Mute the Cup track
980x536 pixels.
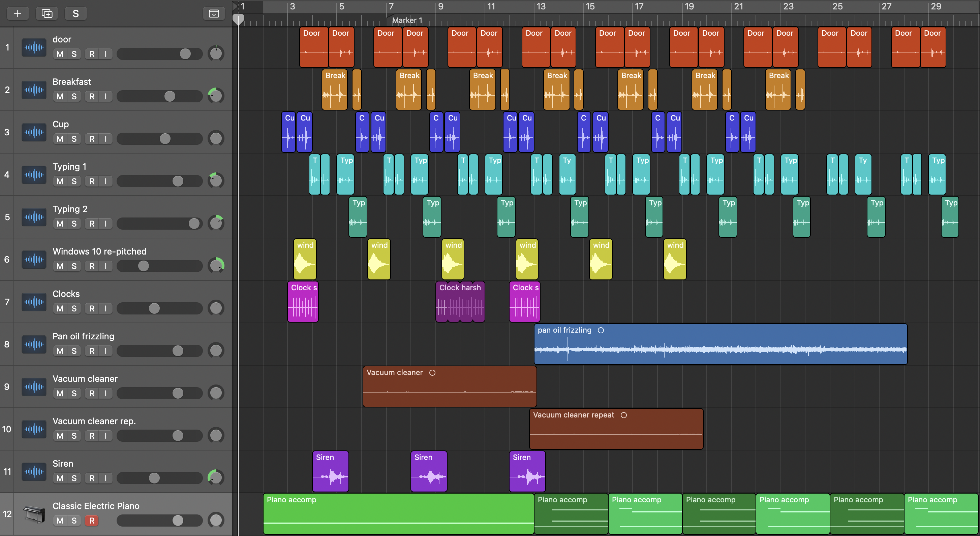click(x=60, y=139)
